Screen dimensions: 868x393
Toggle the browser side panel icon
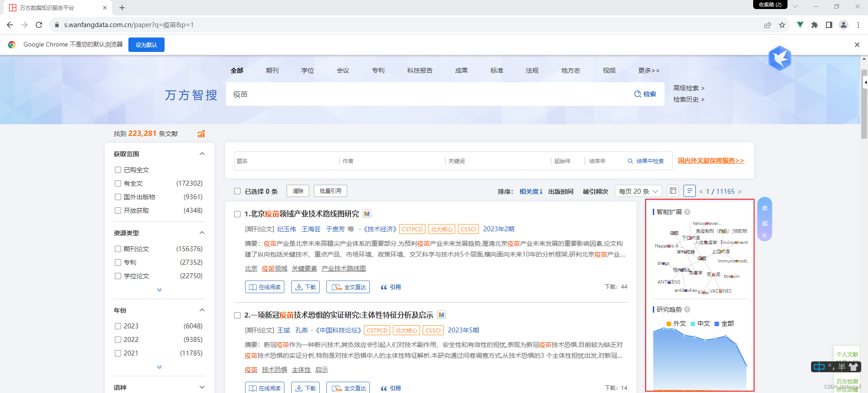829,25
